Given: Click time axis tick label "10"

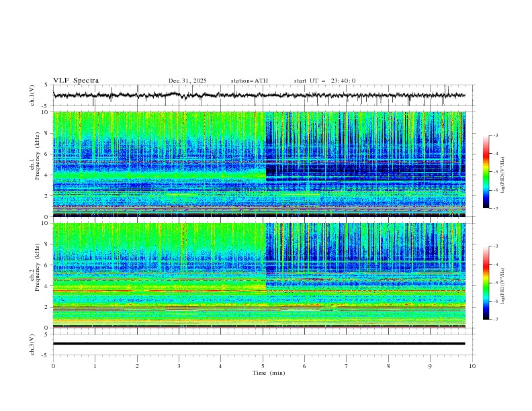Looking at the screenshot, I should click(x=472, y=366).
